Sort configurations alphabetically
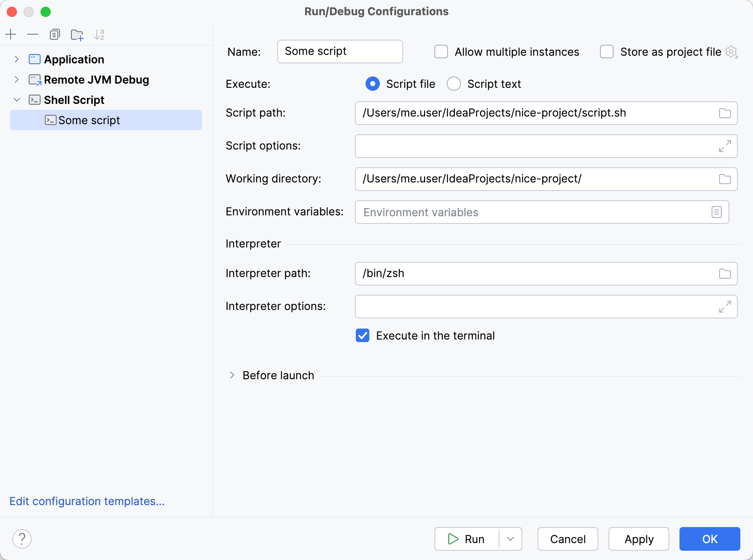Viewport: 753px width, 560px height. [99, 34]
